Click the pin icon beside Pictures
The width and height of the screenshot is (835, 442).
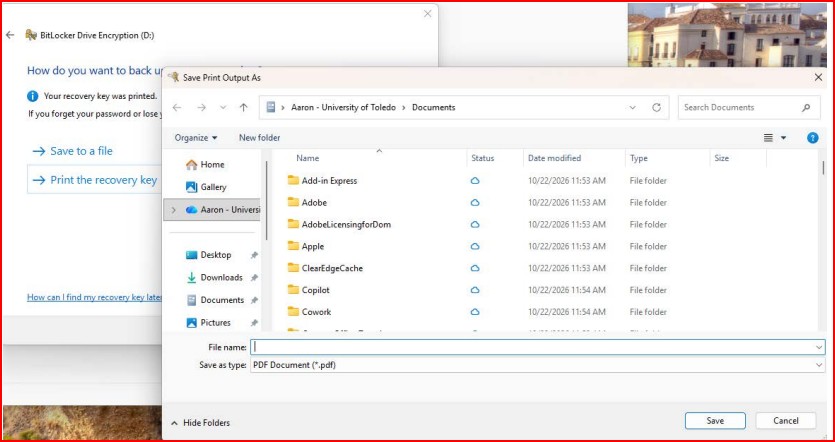click(254, 323)
